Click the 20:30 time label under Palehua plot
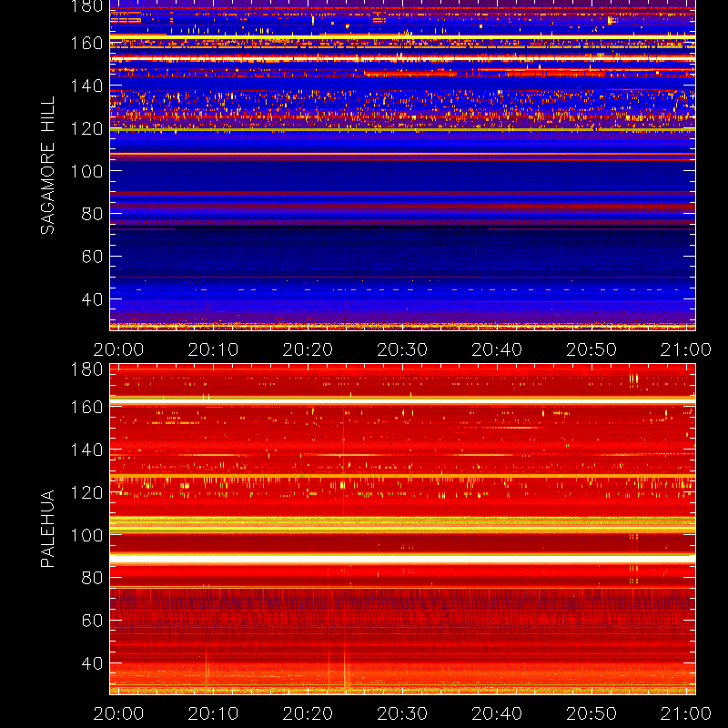This screenshot has width=728, height=728. [402, 713]
